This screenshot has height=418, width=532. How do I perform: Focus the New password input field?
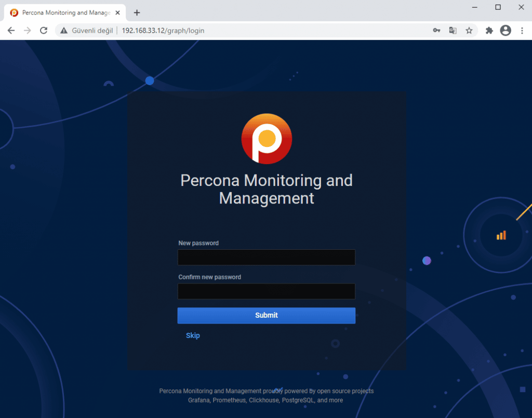(x=266, y=257)
